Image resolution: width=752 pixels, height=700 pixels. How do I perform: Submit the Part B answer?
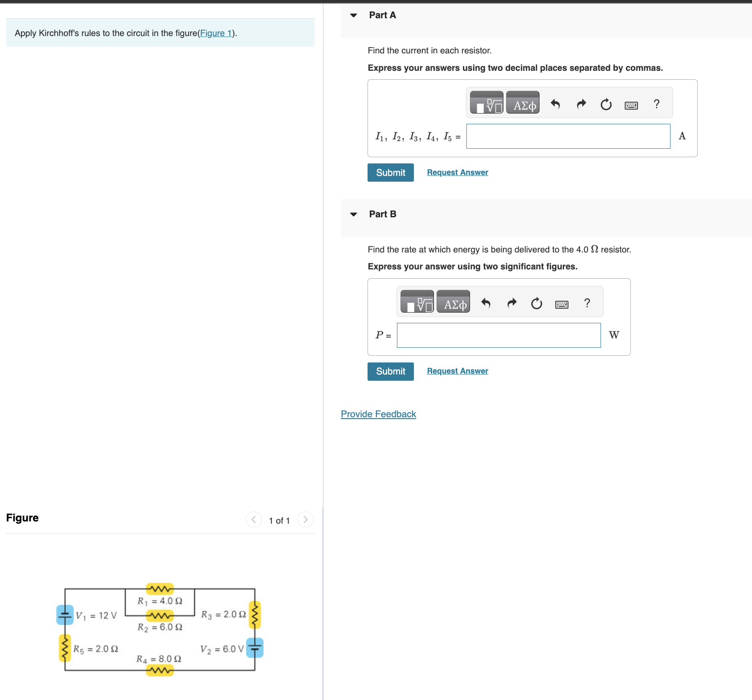pyautogui.click(x=390, y=371)
